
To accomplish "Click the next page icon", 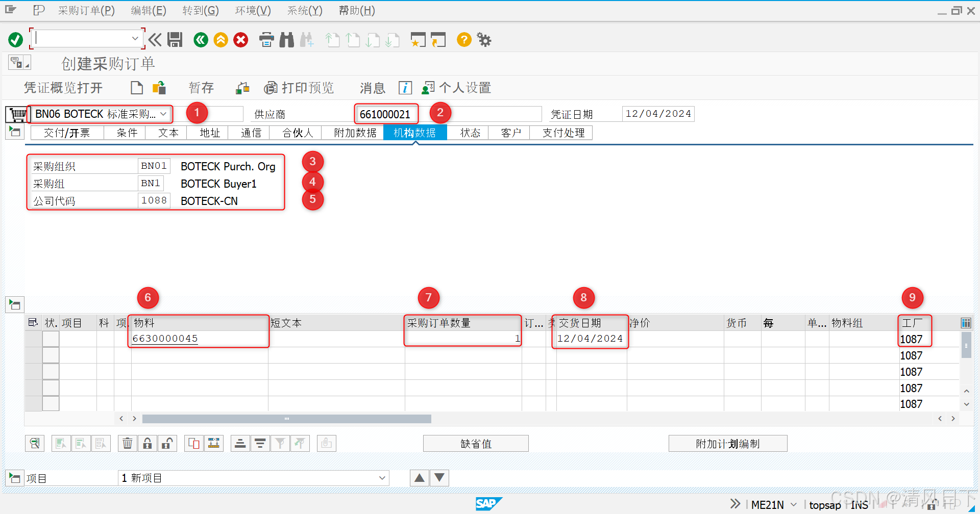I will point(373,40).
